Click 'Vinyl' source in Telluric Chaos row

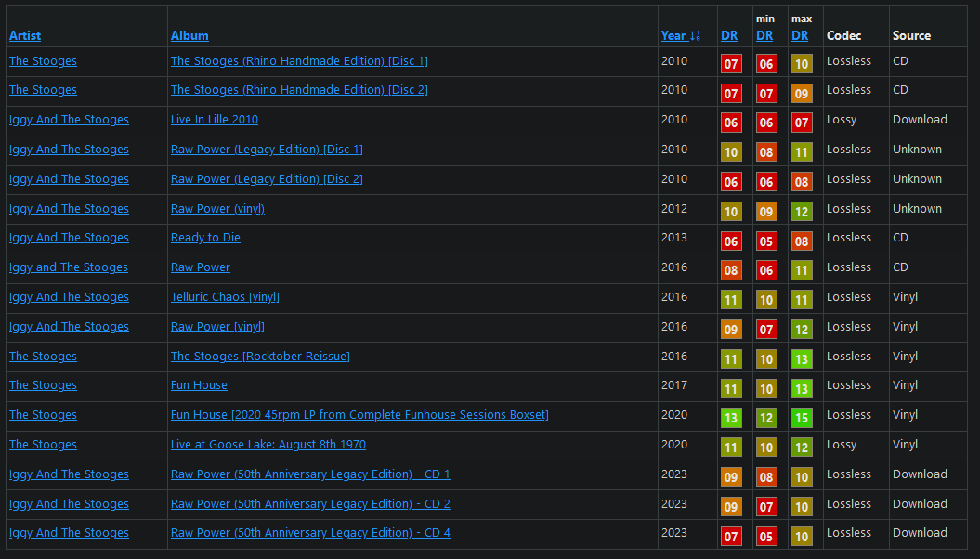click(905, 296)
